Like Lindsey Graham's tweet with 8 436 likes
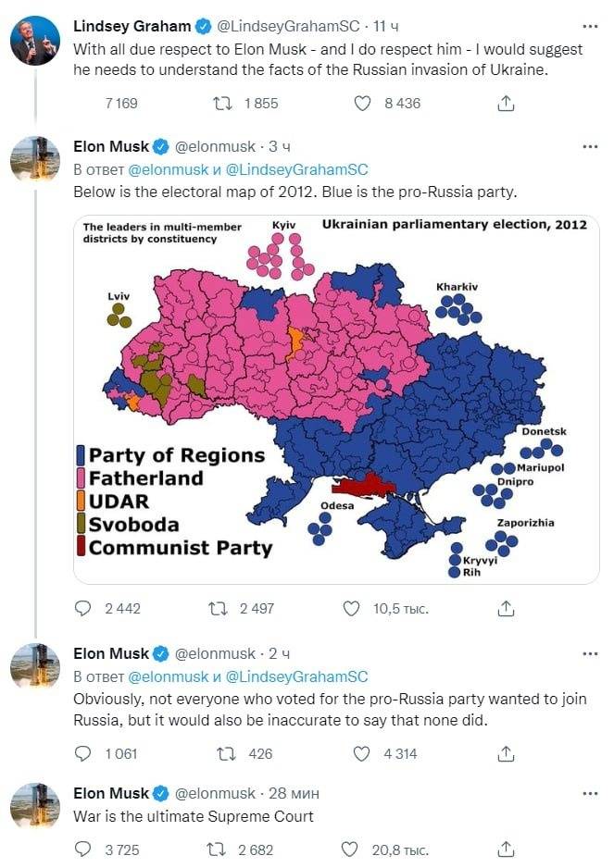 coord(362,104)
